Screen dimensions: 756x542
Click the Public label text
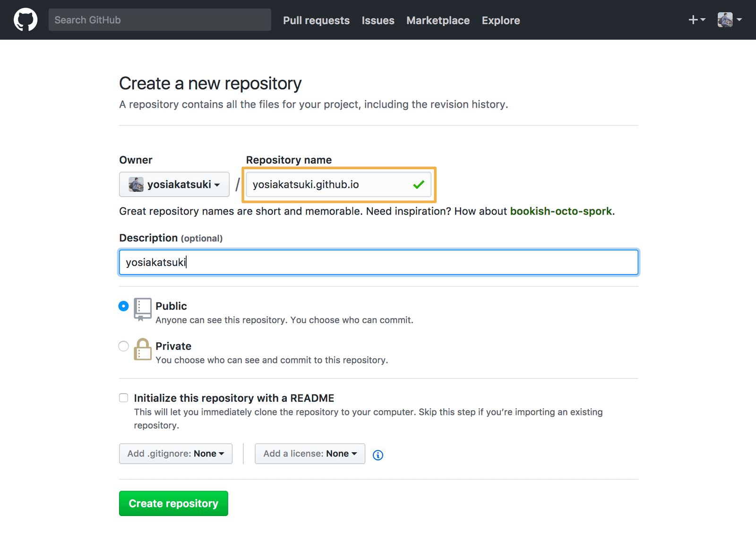pos(171,306)
